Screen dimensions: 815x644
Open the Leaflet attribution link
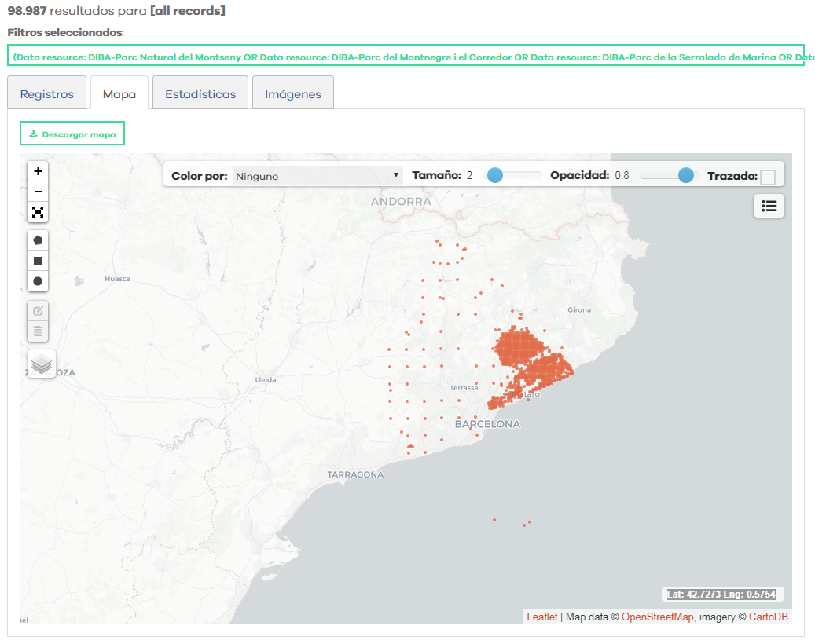coord(542,617)
